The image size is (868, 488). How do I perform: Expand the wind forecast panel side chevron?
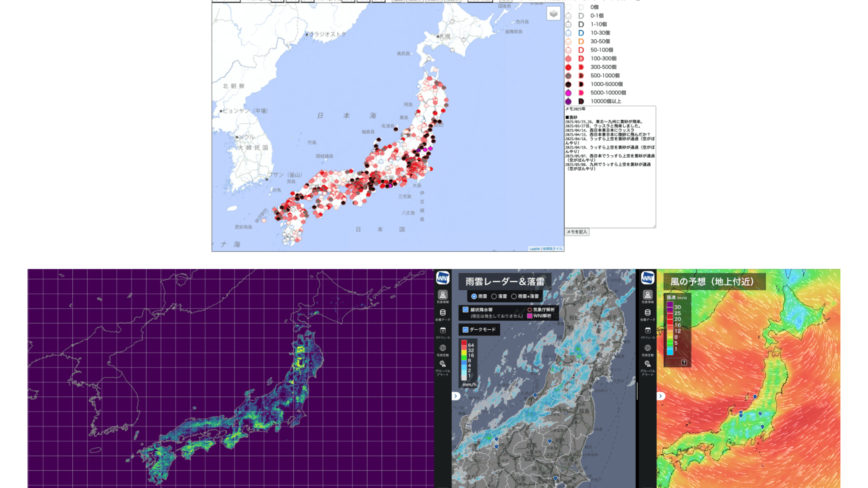coord(660,396)
